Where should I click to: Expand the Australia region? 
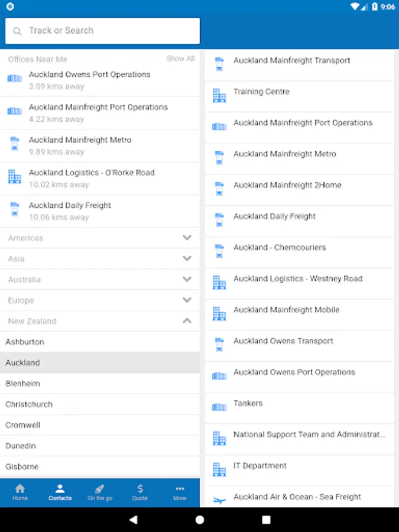click(x=100, y=280)
